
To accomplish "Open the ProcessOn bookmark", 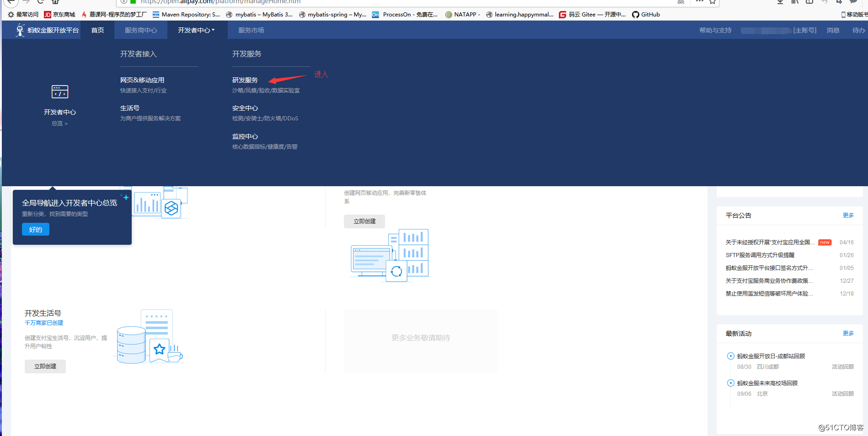I will 405,15.
